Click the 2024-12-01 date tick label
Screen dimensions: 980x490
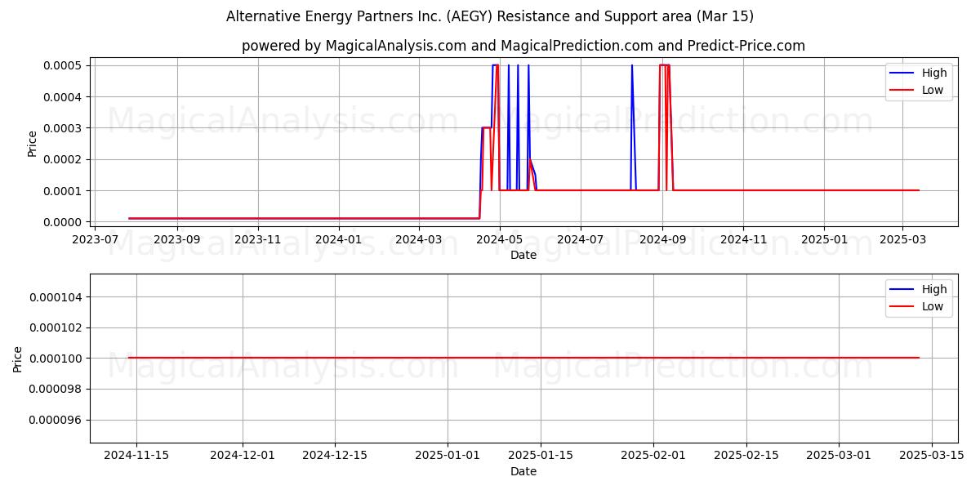tap(243, 455)
